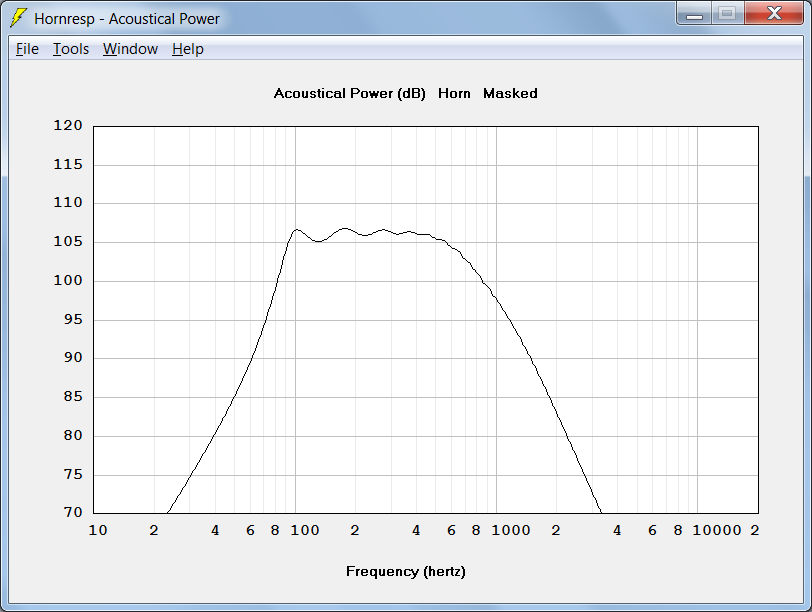Open the Help menu
Image resolution: width=812 pixels, height=612 pixels.
click(x=187, y=49)
